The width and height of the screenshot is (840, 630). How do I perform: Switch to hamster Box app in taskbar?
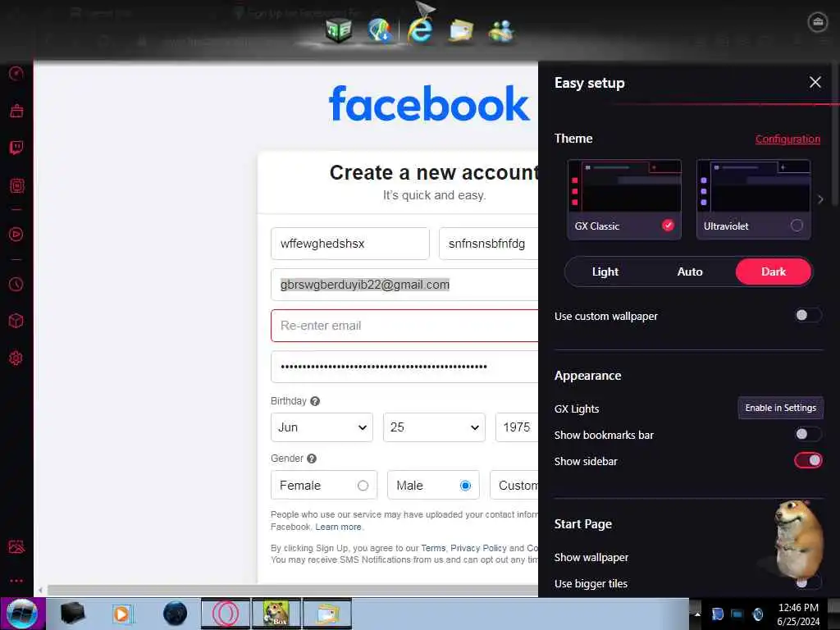276,614
